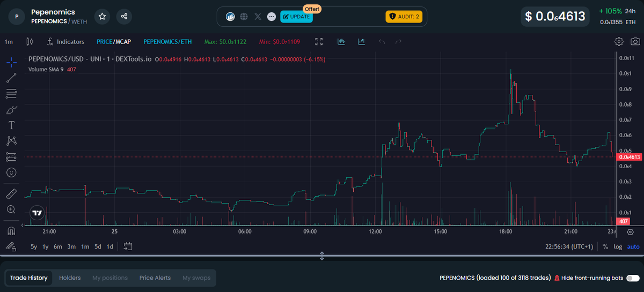Click the Volume SMA 9 indicator label

click(46, 69)
